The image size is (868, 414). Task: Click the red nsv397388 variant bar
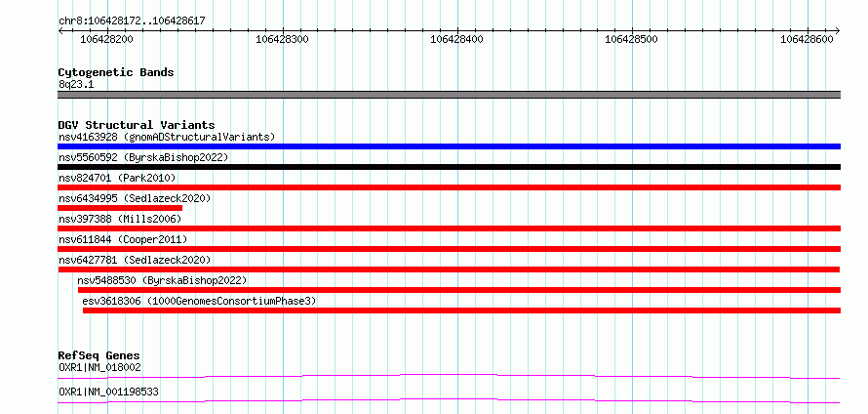pyautogui.click(x=449, y=228)
